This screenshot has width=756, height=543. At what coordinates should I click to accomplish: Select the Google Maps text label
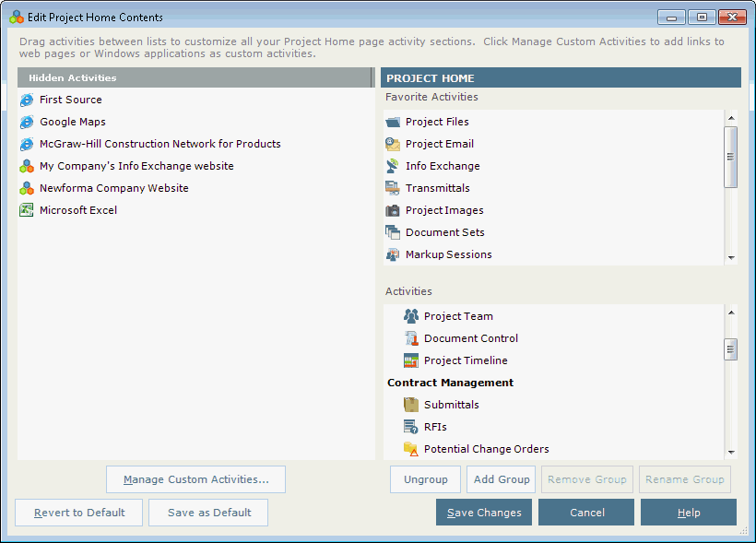click(x=73, y=122)
